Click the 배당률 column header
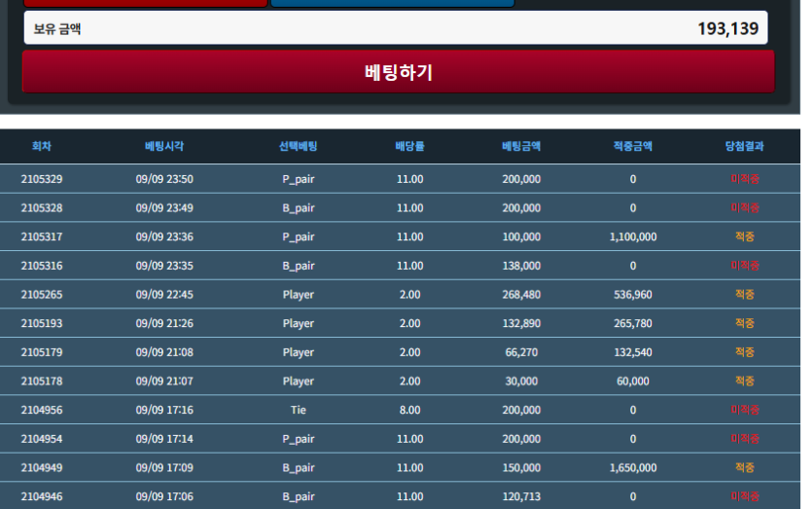The image size is (812, 509). [x=409, y=146]
